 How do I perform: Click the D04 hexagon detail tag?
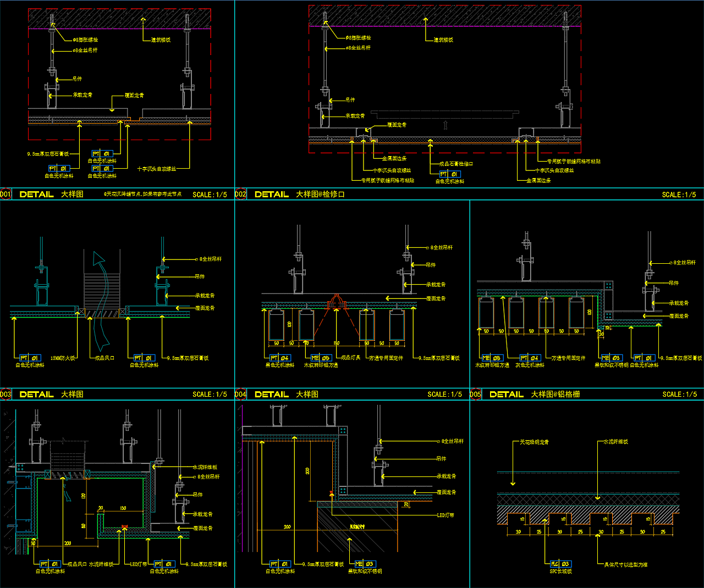(240, 394)
